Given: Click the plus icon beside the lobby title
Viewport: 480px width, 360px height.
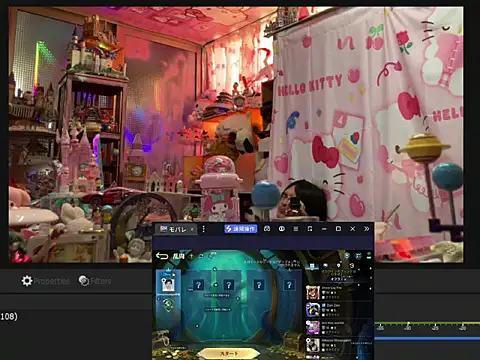Looking at the screenshot, I should [x=191, y=256].
